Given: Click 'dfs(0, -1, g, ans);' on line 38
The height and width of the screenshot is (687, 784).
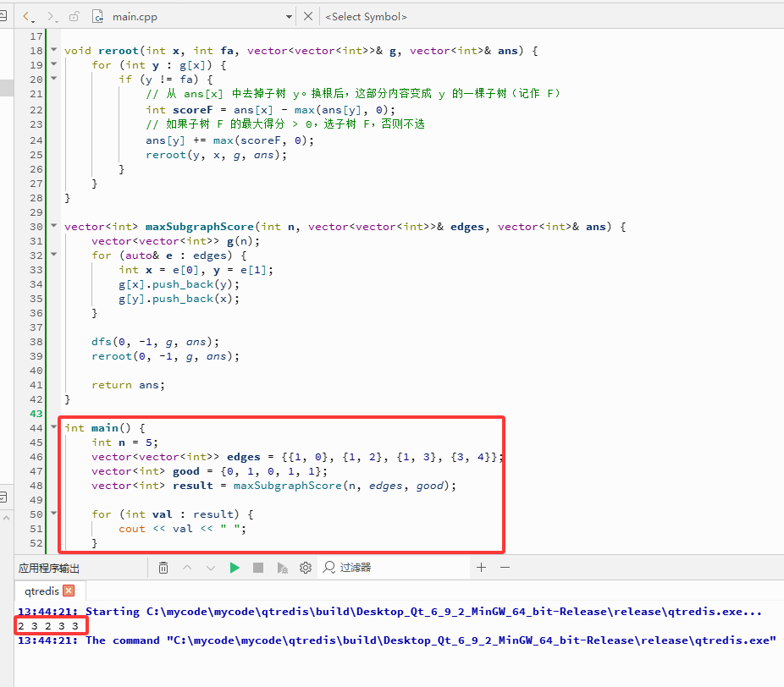Looking at the screenshot, I should click(x=155, y=343).
